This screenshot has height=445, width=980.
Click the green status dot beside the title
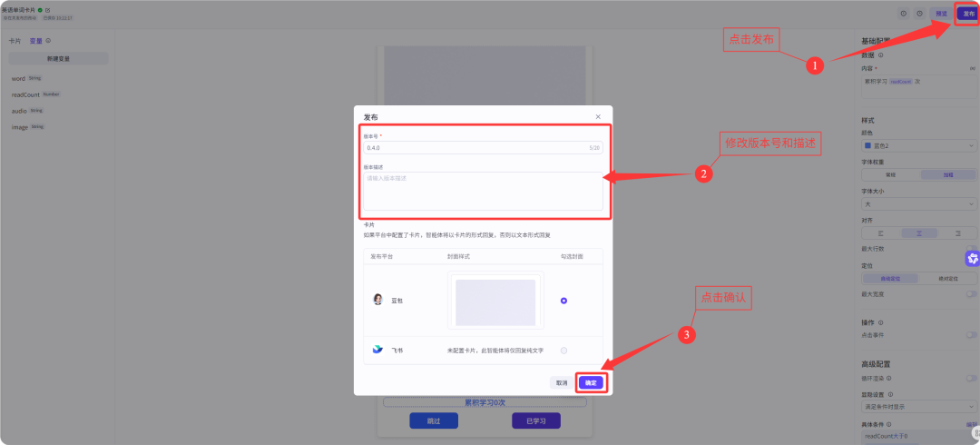click(40, 10)
